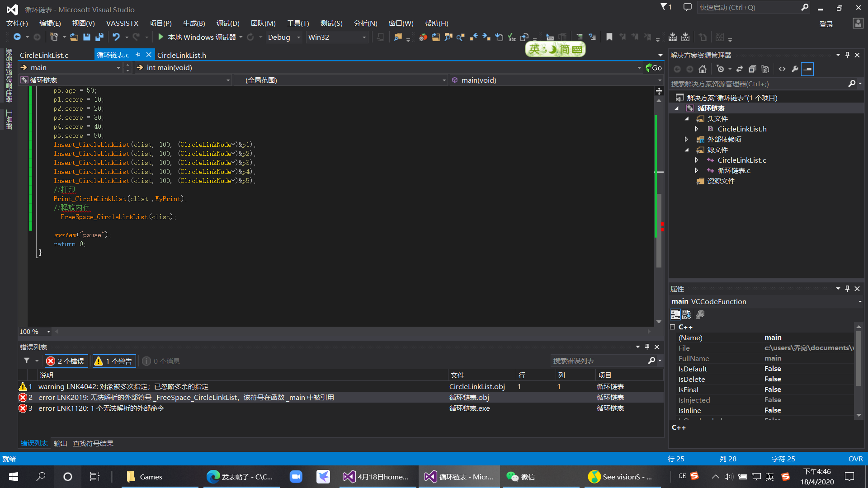
Task: Toggle the 2 个错误 errors filter
Action: [66, 361]
